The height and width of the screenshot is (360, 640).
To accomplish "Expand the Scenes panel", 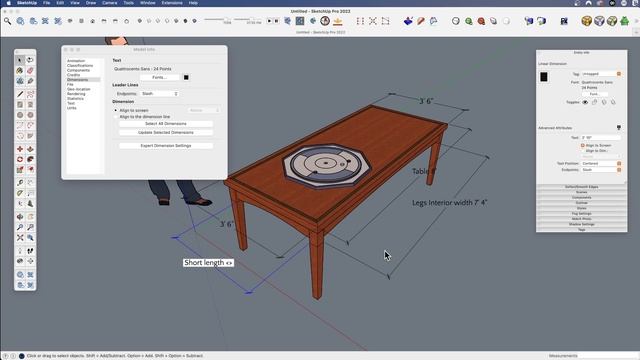I will [x=582, y=192].
